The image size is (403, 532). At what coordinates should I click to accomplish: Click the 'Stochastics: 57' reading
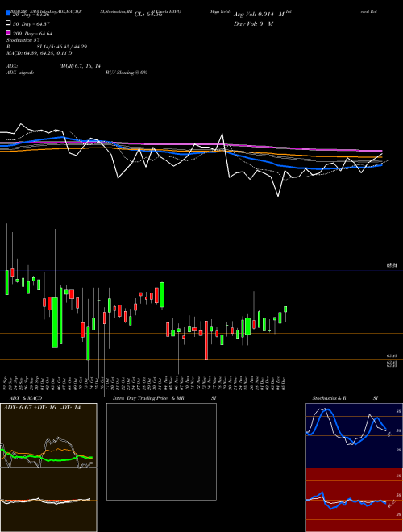click(x=23, y=40)
